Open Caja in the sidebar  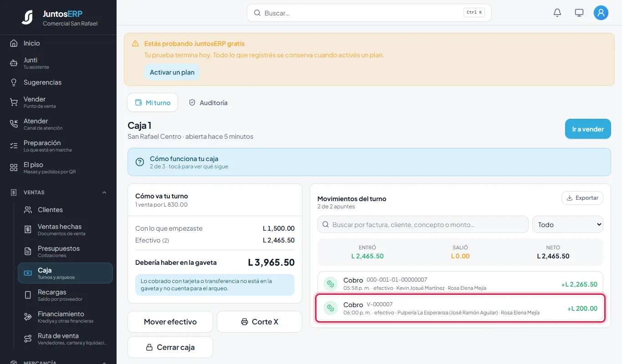65,273
